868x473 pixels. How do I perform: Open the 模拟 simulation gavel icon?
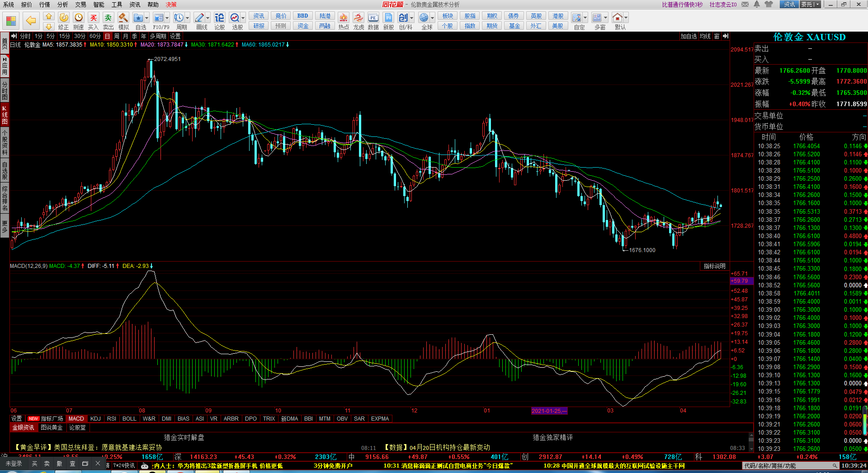[x=123, y=18]
